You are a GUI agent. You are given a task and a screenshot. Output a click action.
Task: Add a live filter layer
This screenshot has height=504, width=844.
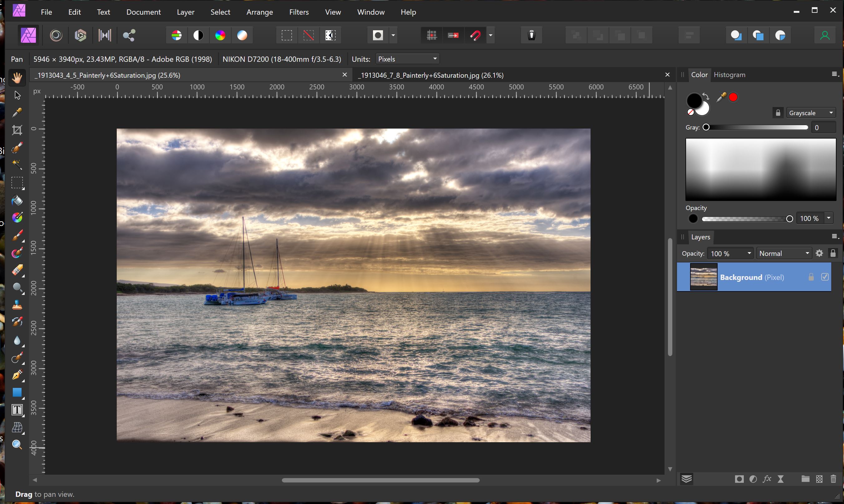[781, 479]
